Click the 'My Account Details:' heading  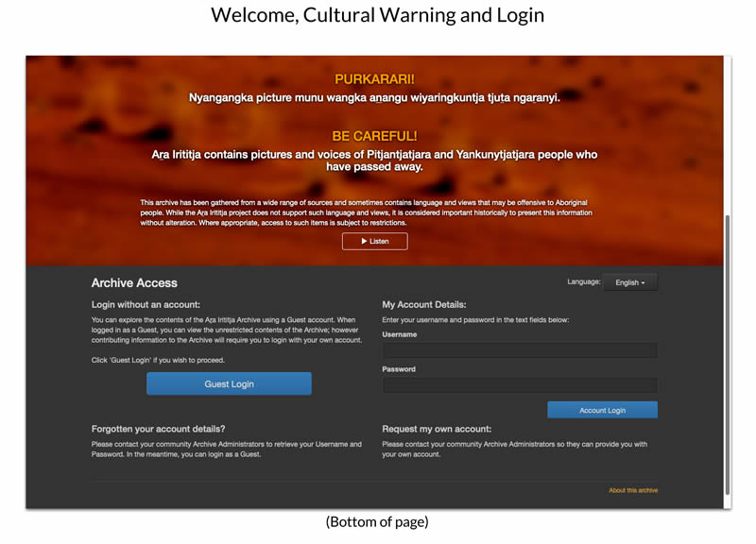click(x=424, y=304)
